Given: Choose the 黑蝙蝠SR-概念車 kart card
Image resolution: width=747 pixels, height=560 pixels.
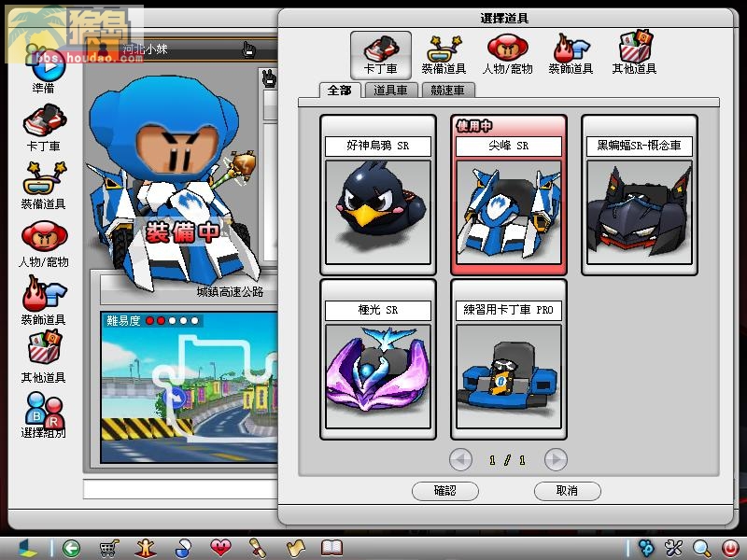Looking at the screenshot, I should [x=640, y=195].
